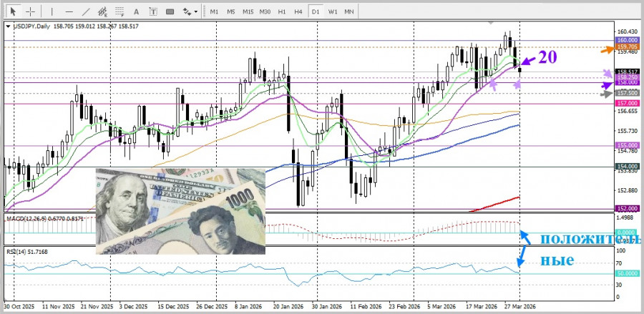Activate the crosshair tool
Image resolution: width=644 pixels, height=314 pixels.
tap(30, 11)
